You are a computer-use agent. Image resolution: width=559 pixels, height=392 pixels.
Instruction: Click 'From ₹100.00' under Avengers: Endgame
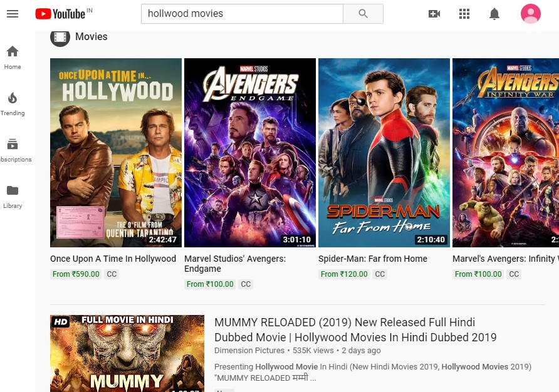[x=210, y=284]
